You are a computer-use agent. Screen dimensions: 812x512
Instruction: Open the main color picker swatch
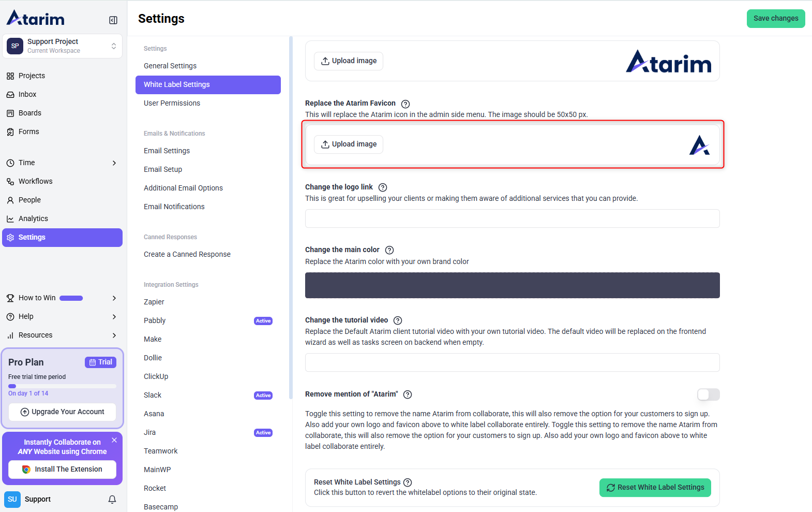tap(512, 285)
